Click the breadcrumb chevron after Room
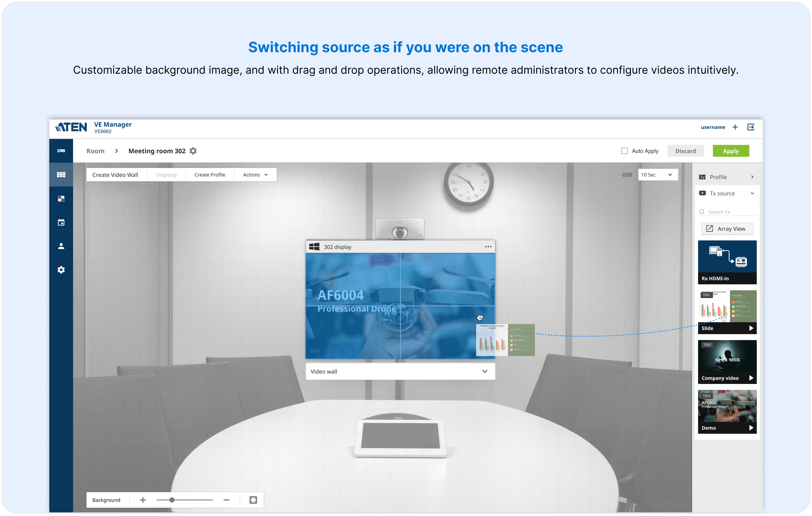 click(x=117, y=151)
